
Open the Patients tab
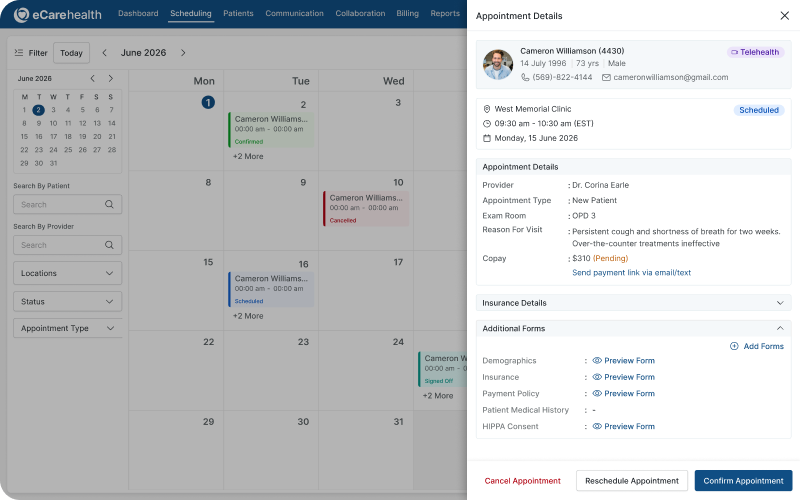click(238, 13)
